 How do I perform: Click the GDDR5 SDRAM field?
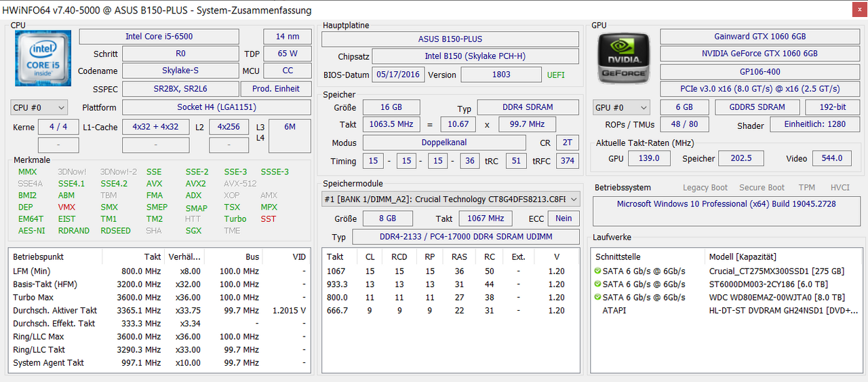[757, 107]
